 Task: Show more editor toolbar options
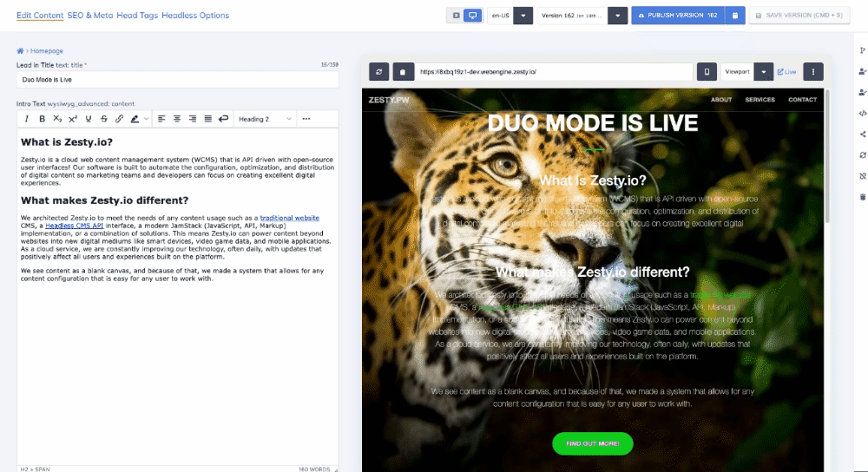click(306, 119)
